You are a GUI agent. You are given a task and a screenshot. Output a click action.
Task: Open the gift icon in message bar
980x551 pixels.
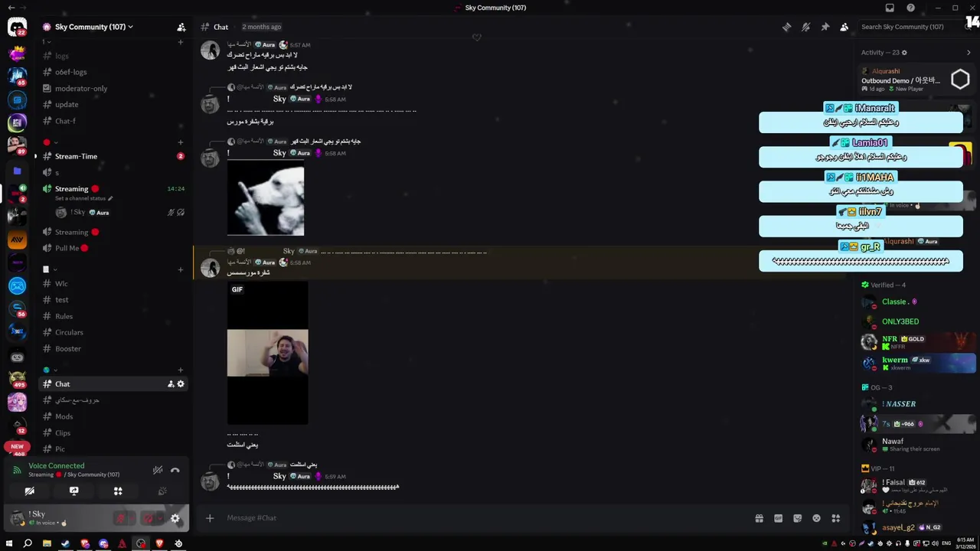point(759,518)
